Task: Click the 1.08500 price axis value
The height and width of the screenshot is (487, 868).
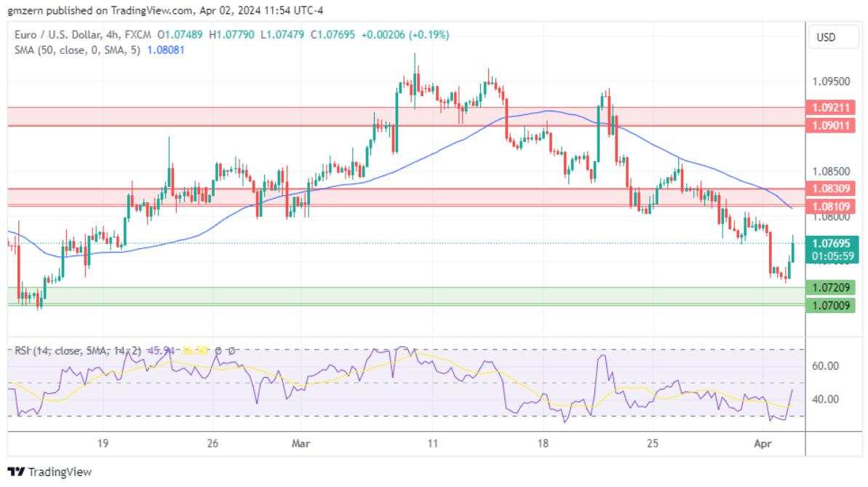Action: click(831, 172)
